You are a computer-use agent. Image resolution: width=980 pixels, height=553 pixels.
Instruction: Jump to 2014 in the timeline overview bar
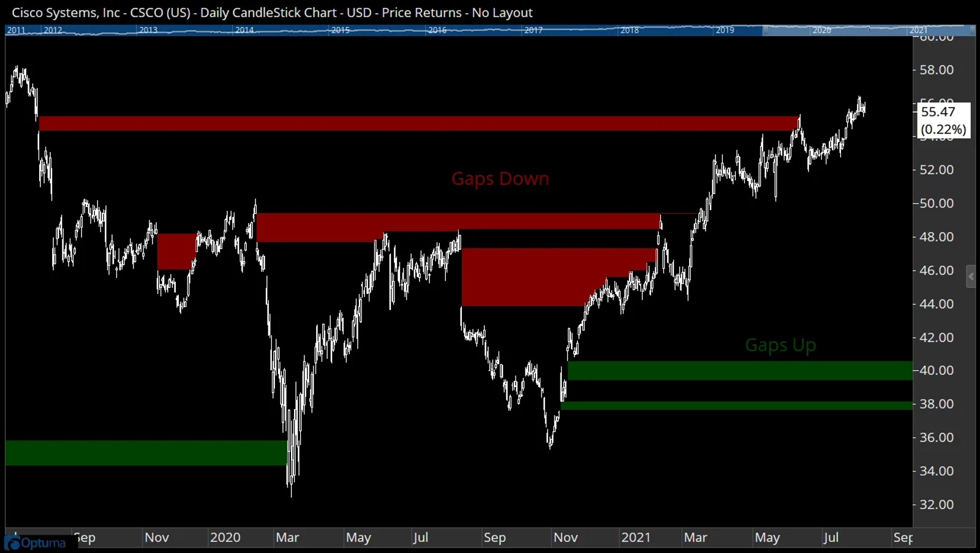pos(244,30)
